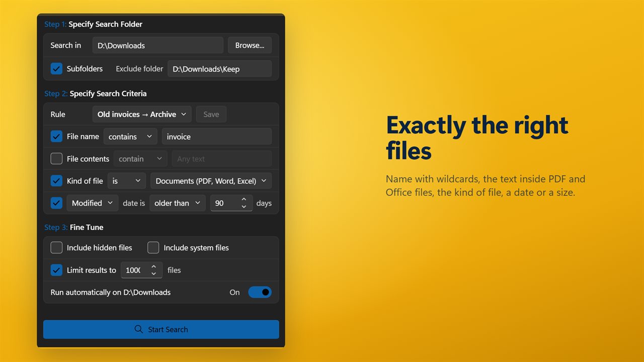Image resolution: width=644 pixels, height=362 pixels.
Task: Increase the days value with the up arrow
Action: (x=244, y=200)
